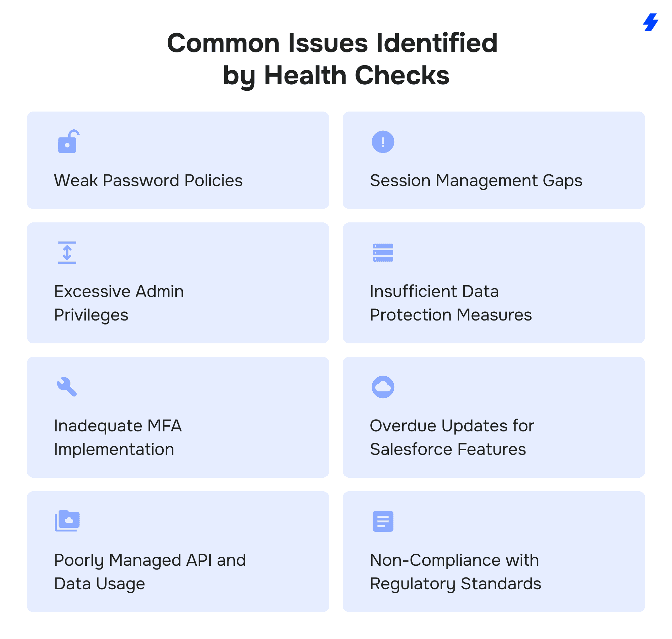Open Poorly Managed API and Data Usage
This screenshot has width=672, height=639.
coord(150,571)
